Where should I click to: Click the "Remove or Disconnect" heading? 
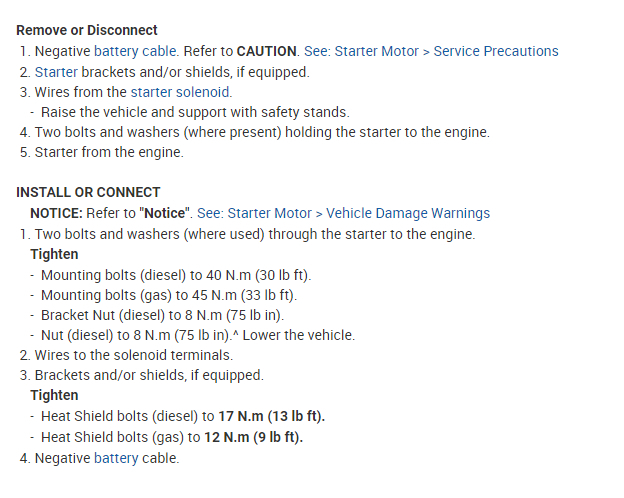pos(87,31)
